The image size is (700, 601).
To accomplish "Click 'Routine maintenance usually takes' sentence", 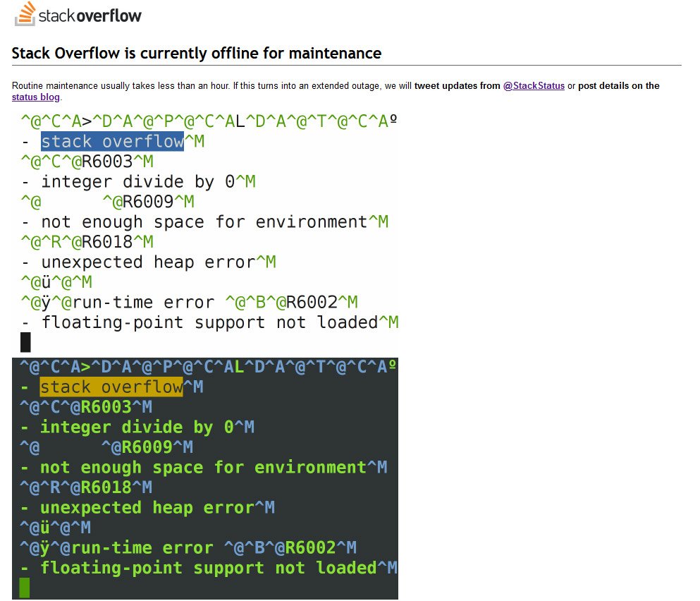I will [121, 86].
